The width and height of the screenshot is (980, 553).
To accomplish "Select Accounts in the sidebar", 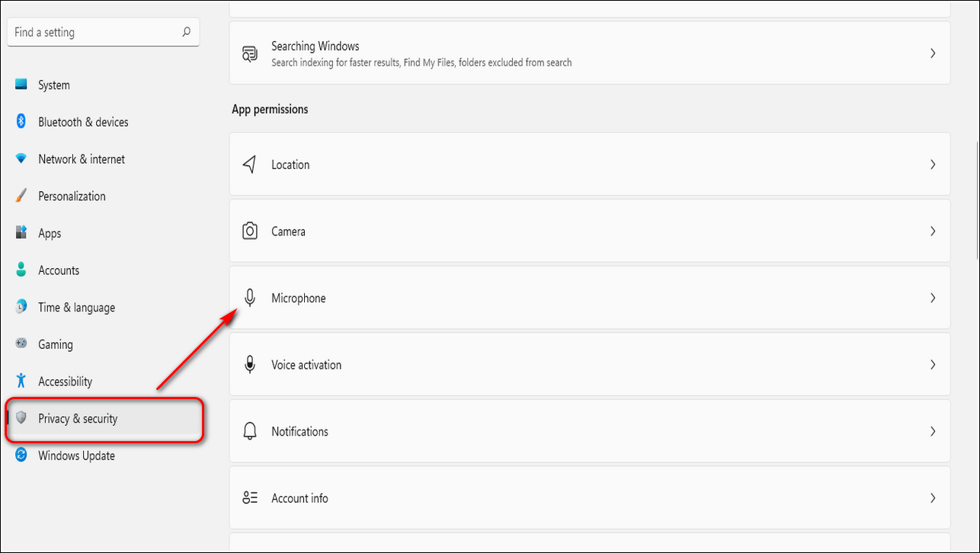I will (59, 270).
